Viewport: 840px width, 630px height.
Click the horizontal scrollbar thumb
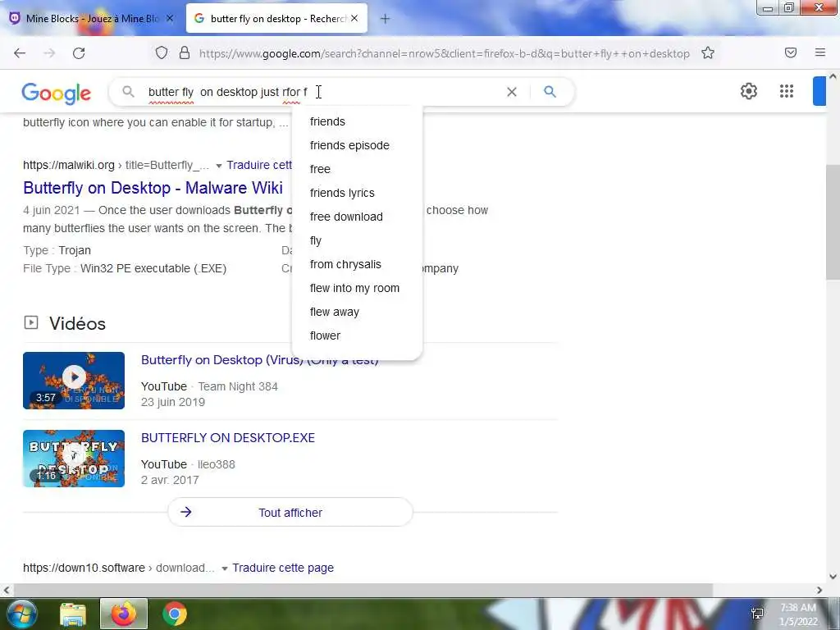point(363,590)
